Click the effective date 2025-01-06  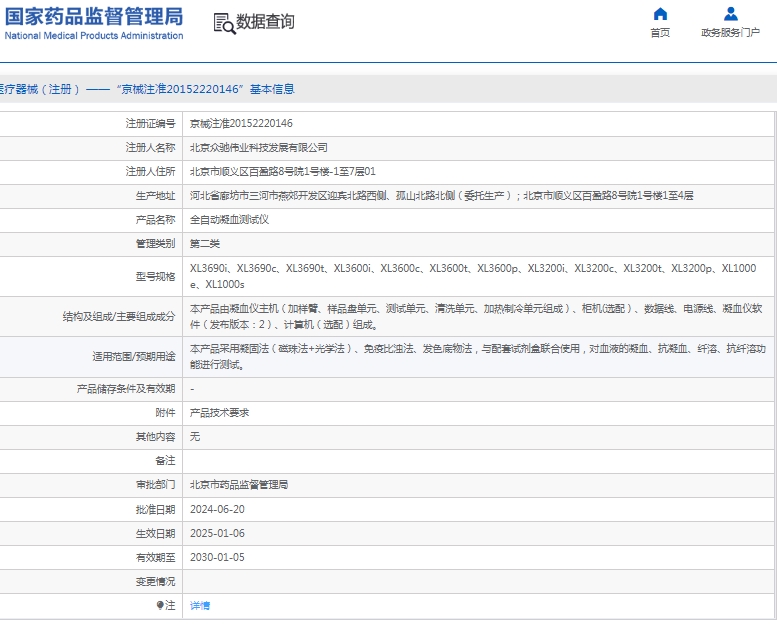217,534
